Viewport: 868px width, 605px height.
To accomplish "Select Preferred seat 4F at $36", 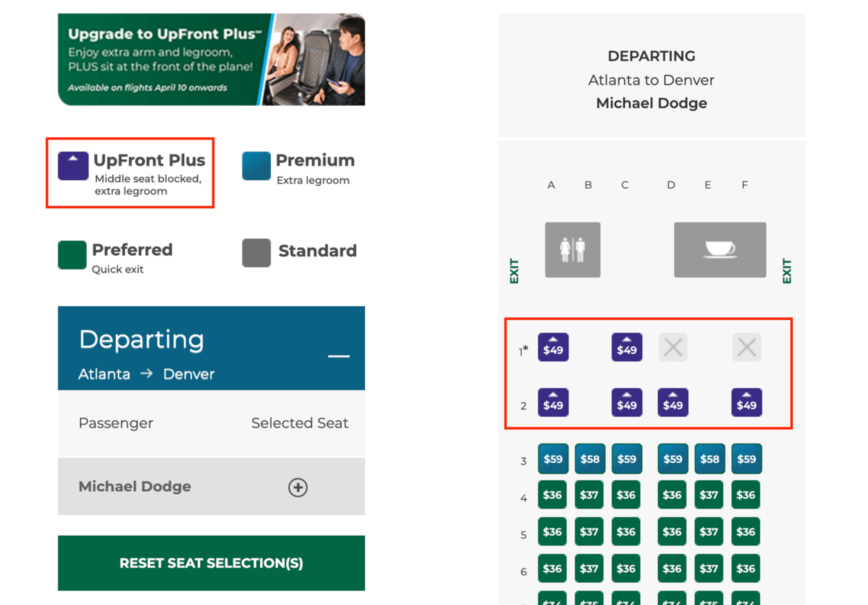I will point(745,495).
